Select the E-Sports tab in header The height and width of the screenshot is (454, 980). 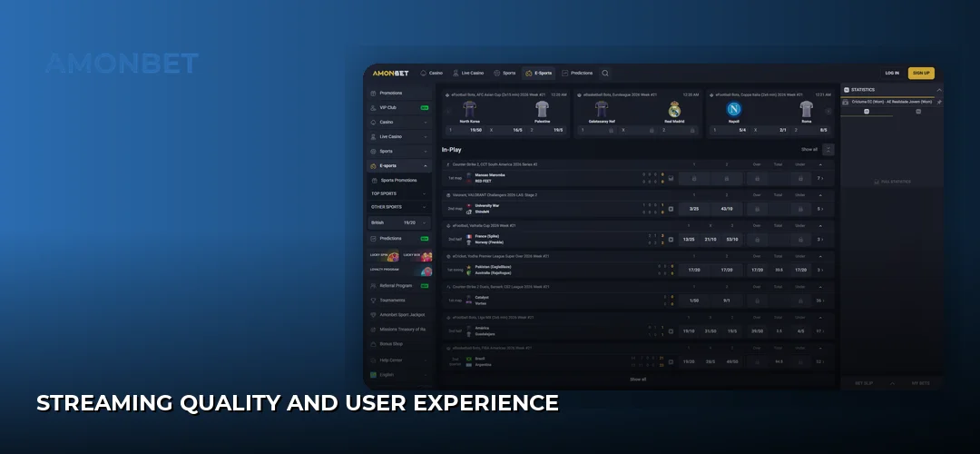point(539,74)
